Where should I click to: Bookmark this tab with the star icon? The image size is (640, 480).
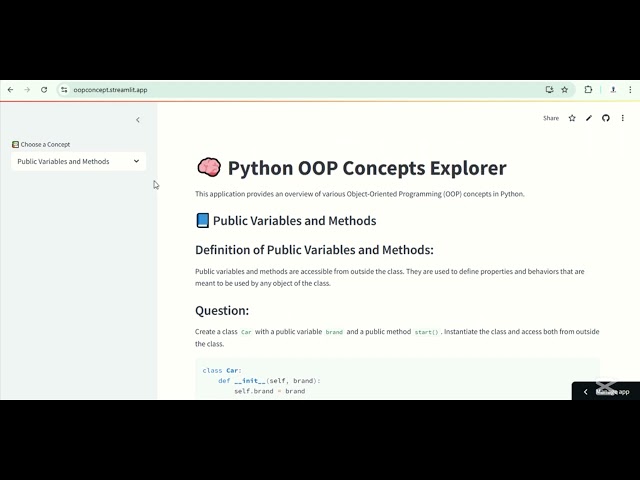pos(564,90)
